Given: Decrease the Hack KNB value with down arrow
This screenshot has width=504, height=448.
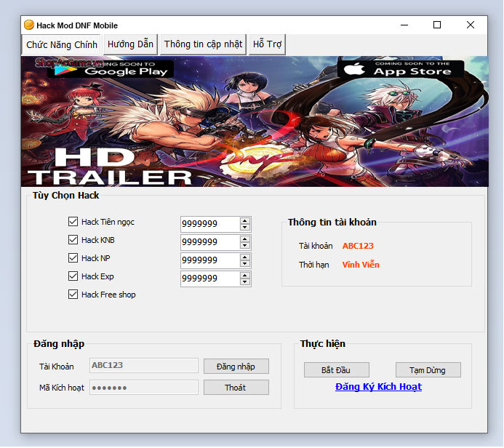Looking at the screenshot, I should pyautogui.click(x=245, y=246).
